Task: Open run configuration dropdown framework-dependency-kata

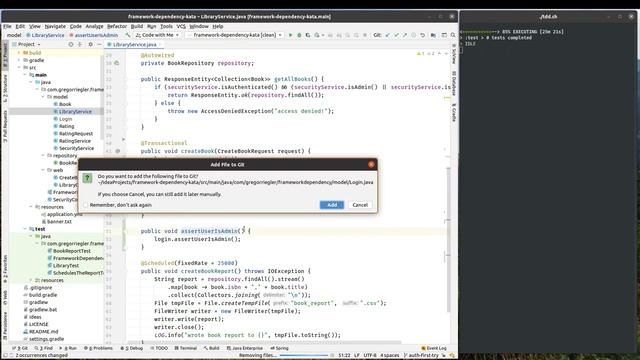Action: (235, 35)
